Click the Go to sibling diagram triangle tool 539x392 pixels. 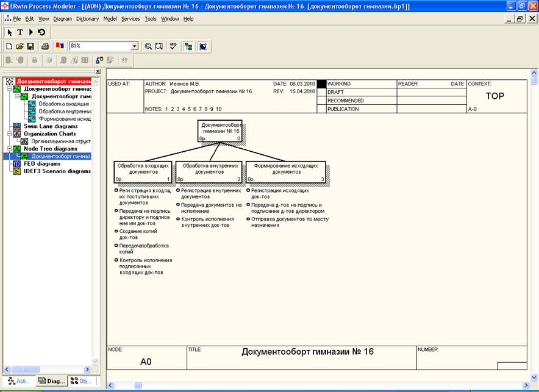30,32
